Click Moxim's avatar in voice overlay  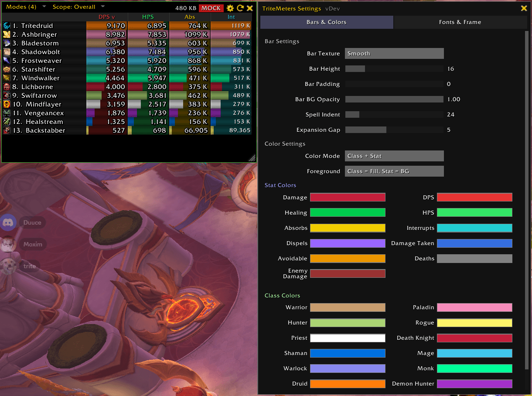pyautogui.click(x=8, y=244)
